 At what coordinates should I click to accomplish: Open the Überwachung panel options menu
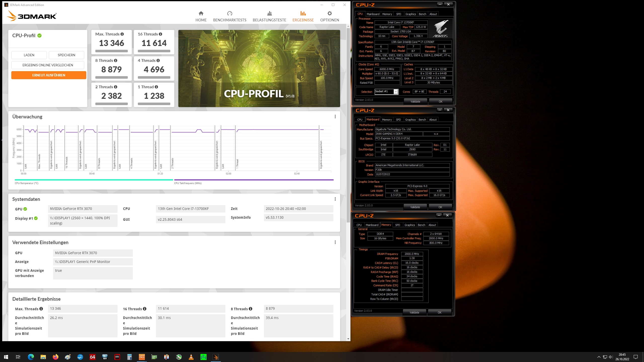pos(335,117)
